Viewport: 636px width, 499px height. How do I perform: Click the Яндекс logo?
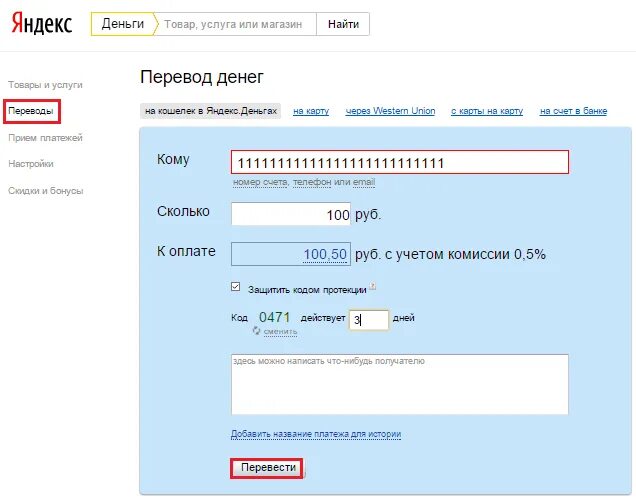click(x=42, y=23)
